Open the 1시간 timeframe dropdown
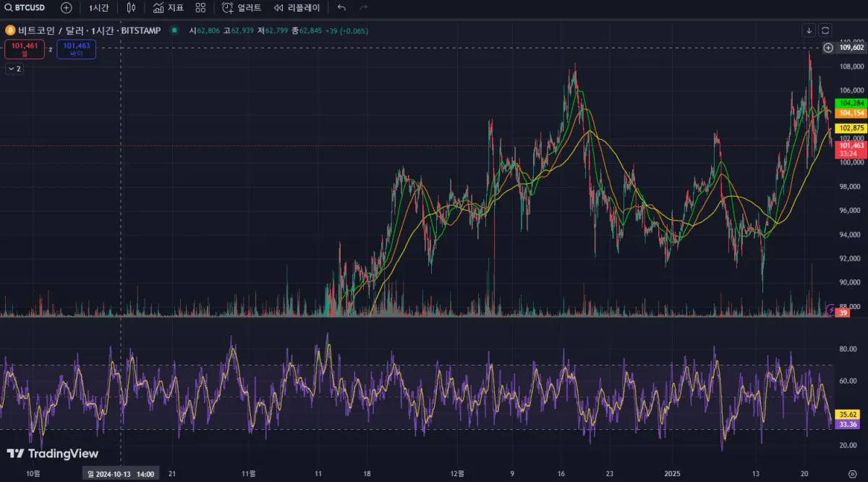868x482 pixels. pyautogui.click(x=98, y=7)
